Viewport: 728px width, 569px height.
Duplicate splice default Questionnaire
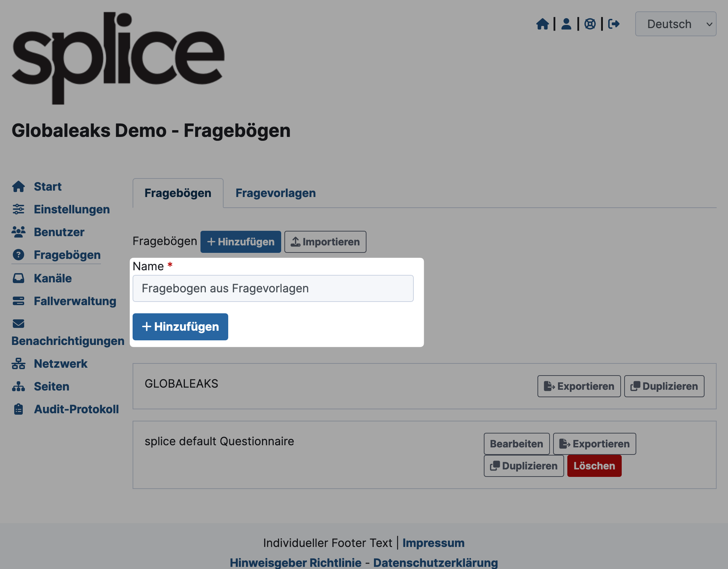pyautogui.click(x=524, y=466)
